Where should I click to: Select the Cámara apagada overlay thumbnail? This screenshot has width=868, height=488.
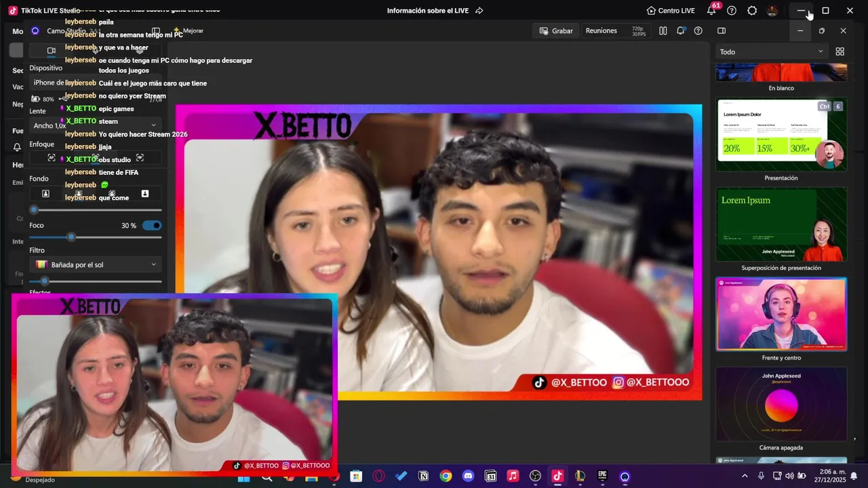point(781,404)
